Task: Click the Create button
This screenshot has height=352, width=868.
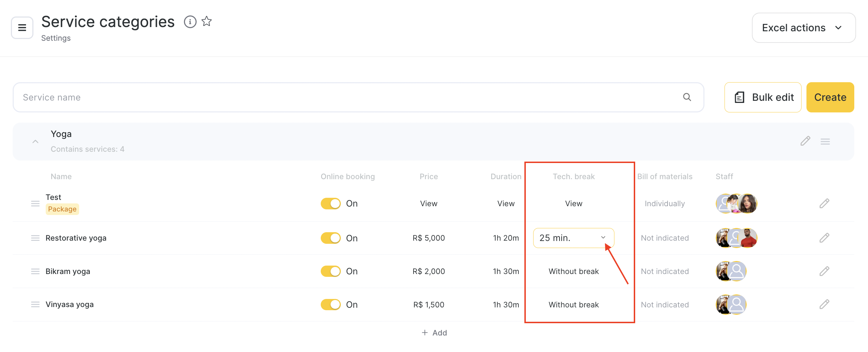Action: pyautogui.click(x=830, y=97)
